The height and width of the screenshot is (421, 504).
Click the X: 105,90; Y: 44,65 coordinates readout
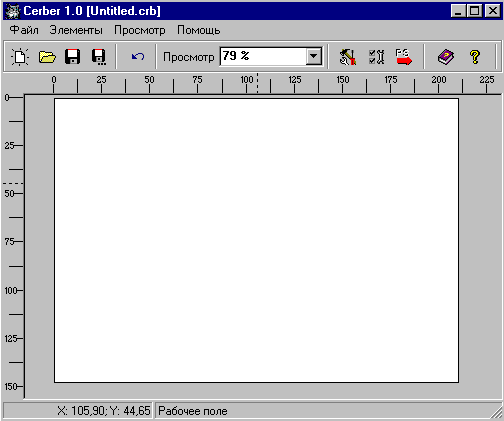[104, 411]
